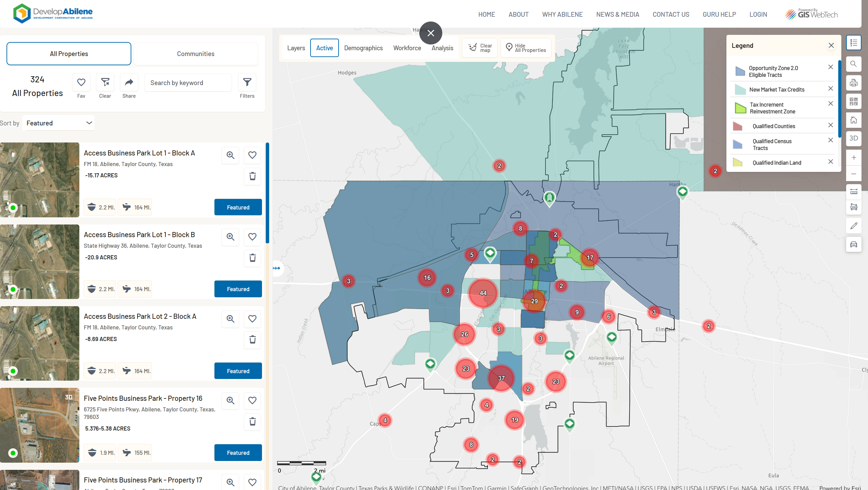This screenshot has height=490, width=868.
Task: Share the property results
Action: pos(129,82)
